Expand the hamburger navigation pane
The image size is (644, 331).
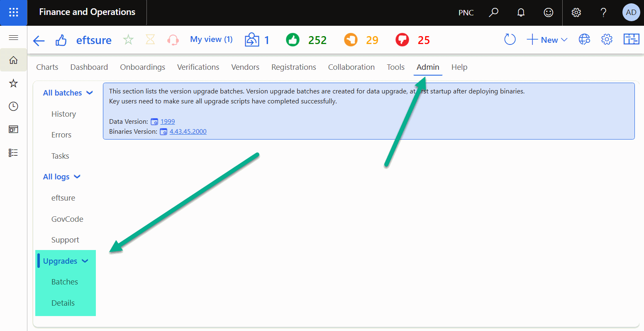pos(13,38)
